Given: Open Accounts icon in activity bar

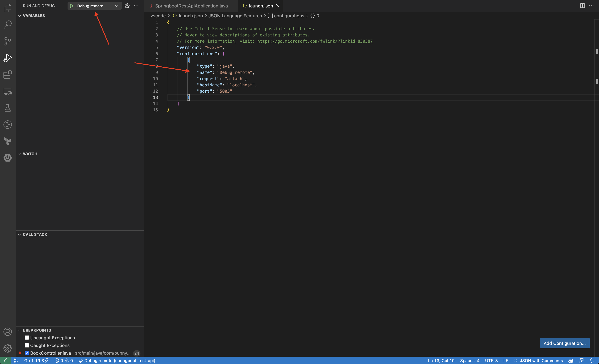Looking at the screenshot, I should [8, 332].
